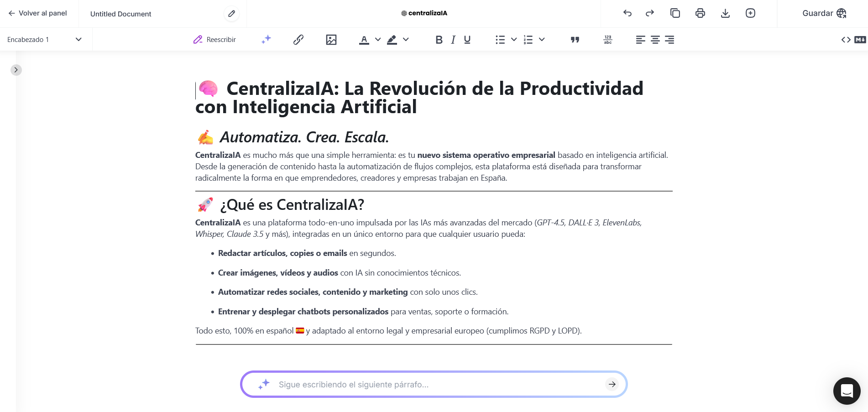Click Volver al panel back link
868x412 pixels.
coord(37,13)
